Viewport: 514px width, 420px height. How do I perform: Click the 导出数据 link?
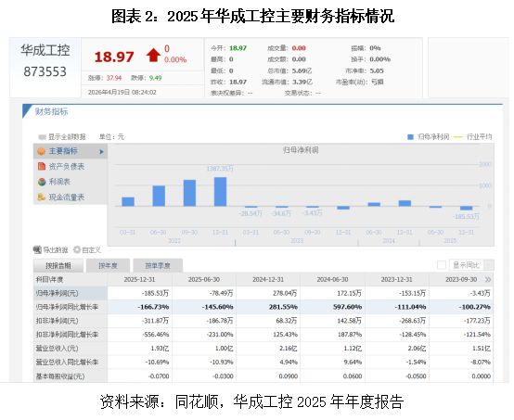point(56,250)
